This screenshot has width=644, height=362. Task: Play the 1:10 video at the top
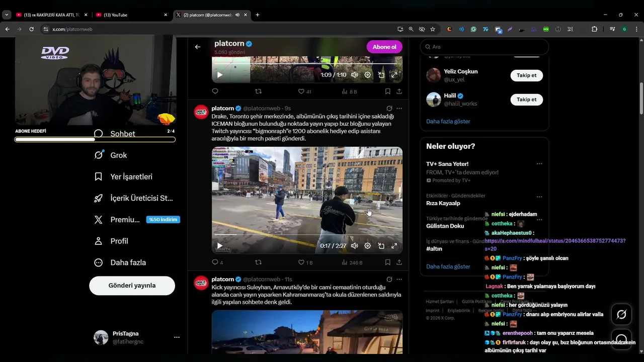pyautogui.click(x=220, y=75)
